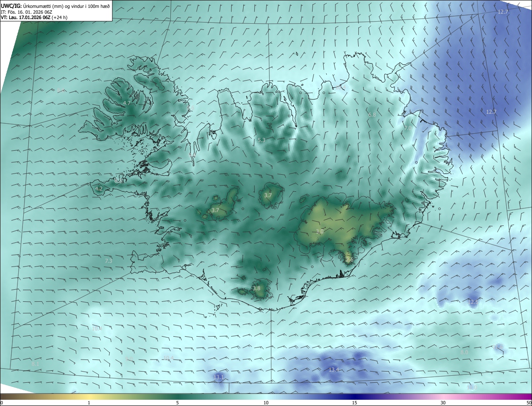Viewport: 532px width, 406px height.
Task: Click the 13.1 value label in the blue patch
Action: pyautogui.click(x=219, y=377)
